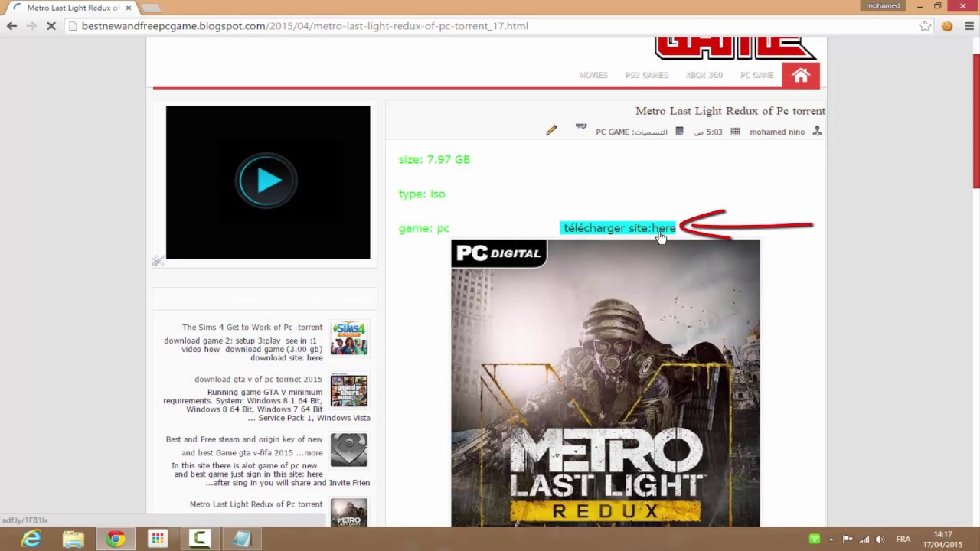Click the address bar URL field
Screen dimensions: 980x551
490,26
